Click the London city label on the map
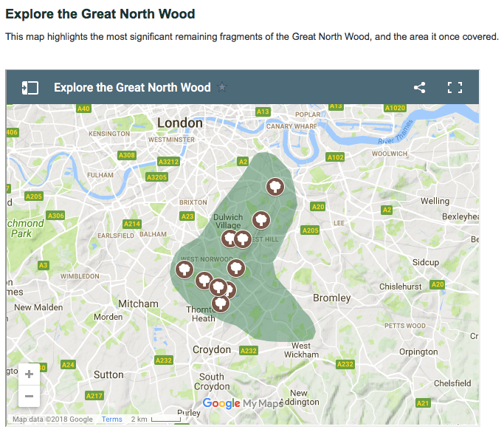504x435 pixels. click(x=179, y=123)
